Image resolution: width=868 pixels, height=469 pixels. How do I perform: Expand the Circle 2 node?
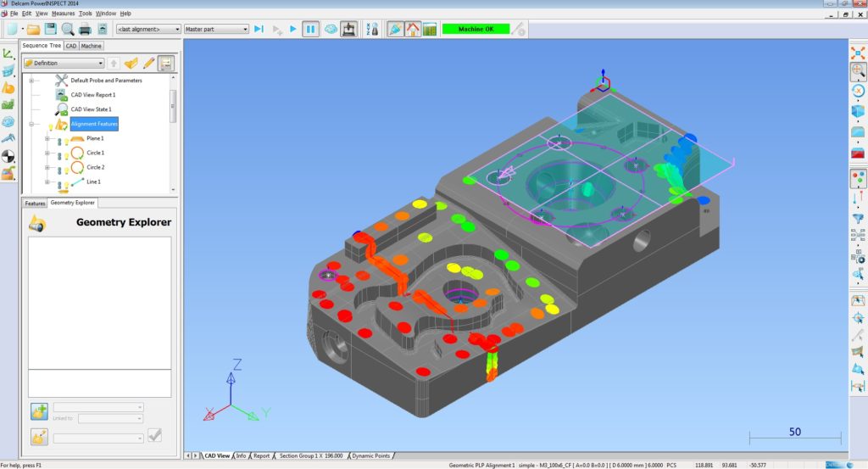[47, 167]
